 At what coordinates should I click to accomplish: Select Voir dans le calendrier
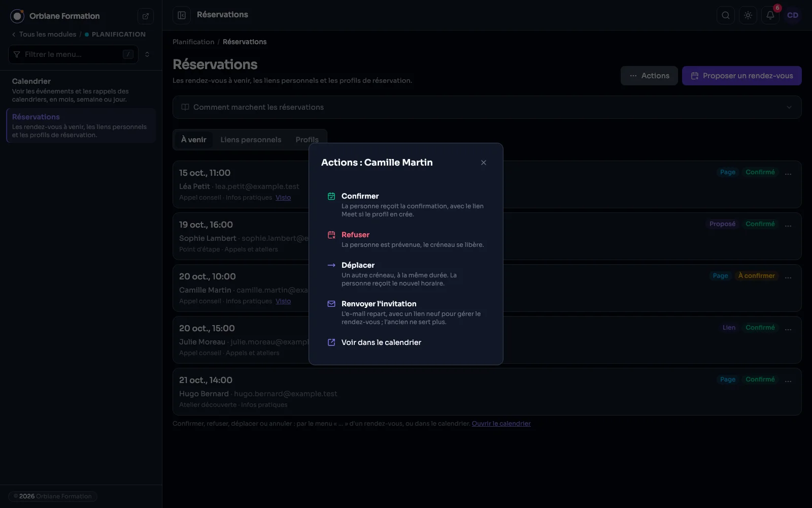pos(406,342)
